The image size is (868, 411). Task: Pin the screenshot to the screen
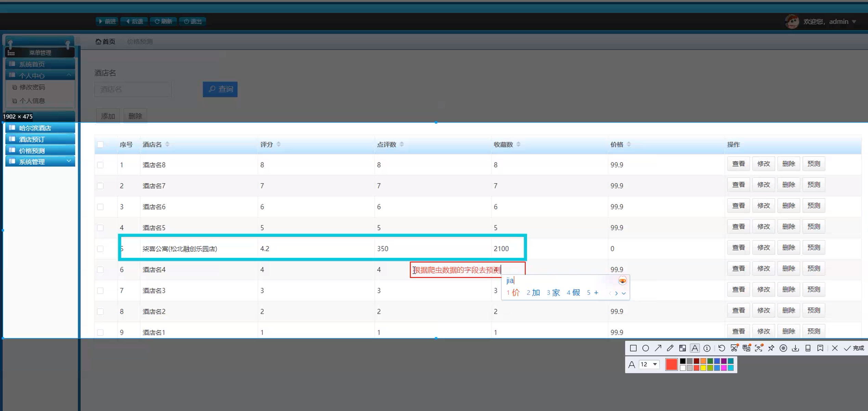[x=771, y=348]
